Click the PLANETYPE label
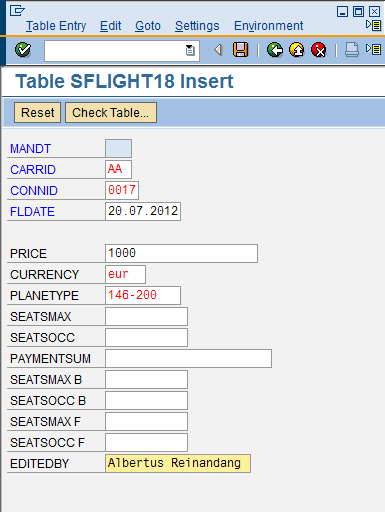Image resolution: width=385 pixels, height=512 pixels. pyautogui.click(x=44, y=296)
